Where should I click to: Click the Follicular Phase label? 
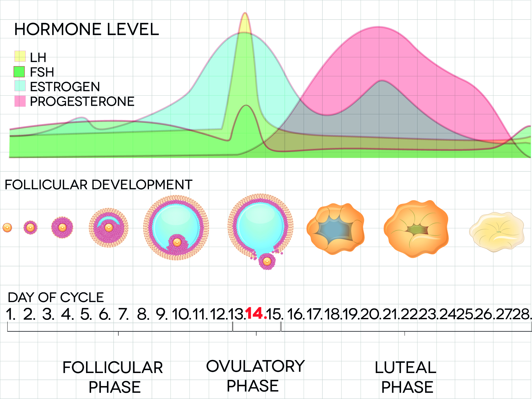pyautogui.click(x=113, y=377)
